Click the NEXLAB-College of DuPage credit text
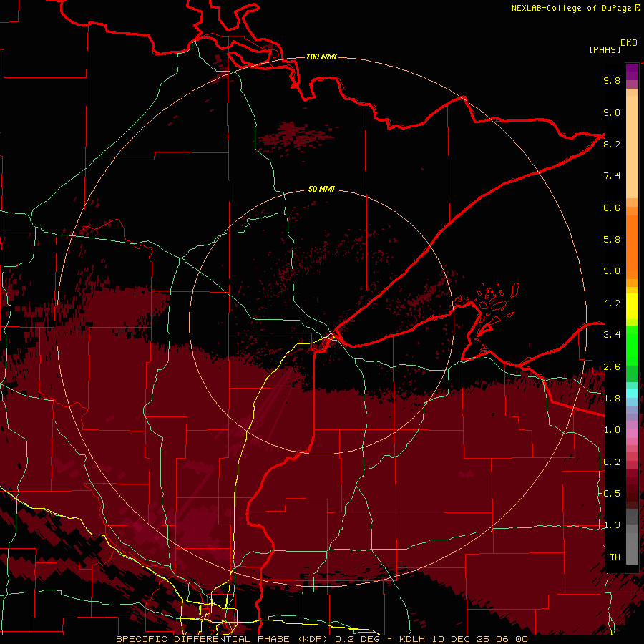 coord(572,8)
